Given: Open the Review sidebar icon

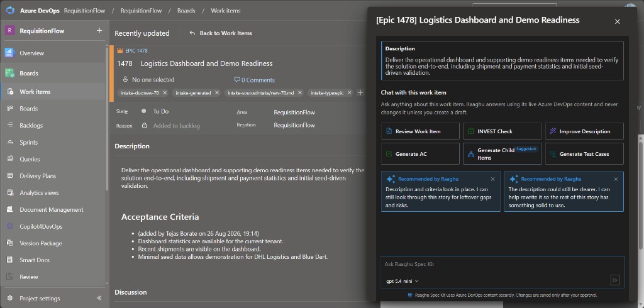Looking at the screenshot, I should coord(10,277).
